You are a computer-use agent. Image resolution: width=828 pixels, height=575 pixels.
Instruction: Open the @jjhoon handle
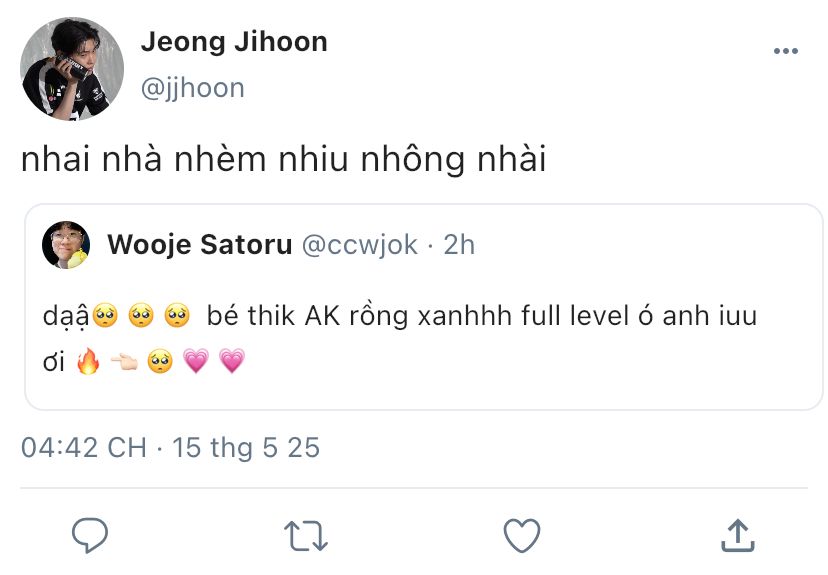coord(193,88)
